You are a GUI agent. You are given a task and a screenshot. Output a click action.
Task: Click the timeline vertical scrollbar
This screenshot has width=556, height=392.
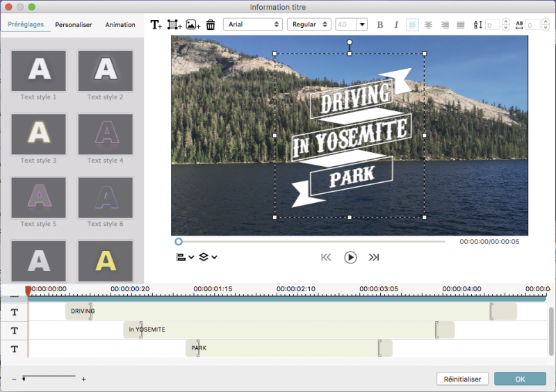(551, 332)
